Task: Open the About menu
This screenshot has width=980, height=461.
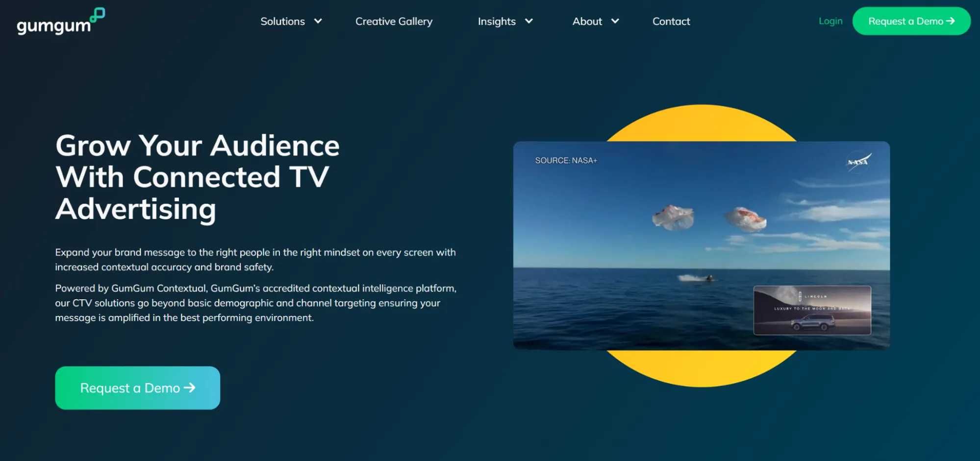Action: click(587, 22)
